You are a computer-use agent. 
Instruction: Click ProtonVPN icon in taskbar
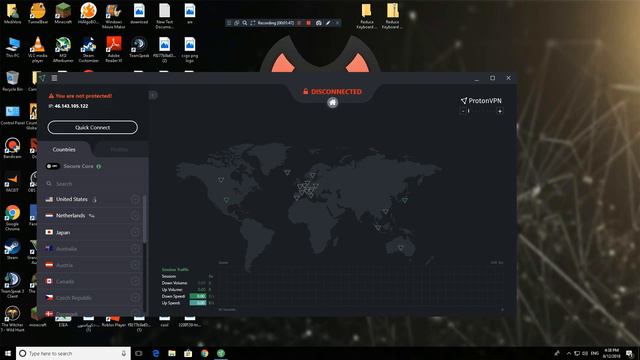point(221,353)
